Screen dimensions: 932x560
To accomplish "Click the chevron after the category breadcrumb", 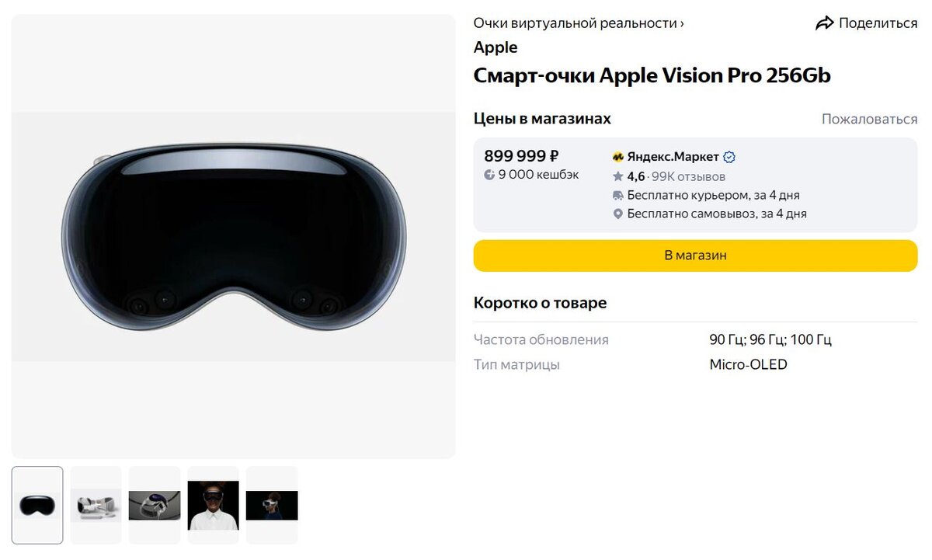I will (x=682, y=24).
